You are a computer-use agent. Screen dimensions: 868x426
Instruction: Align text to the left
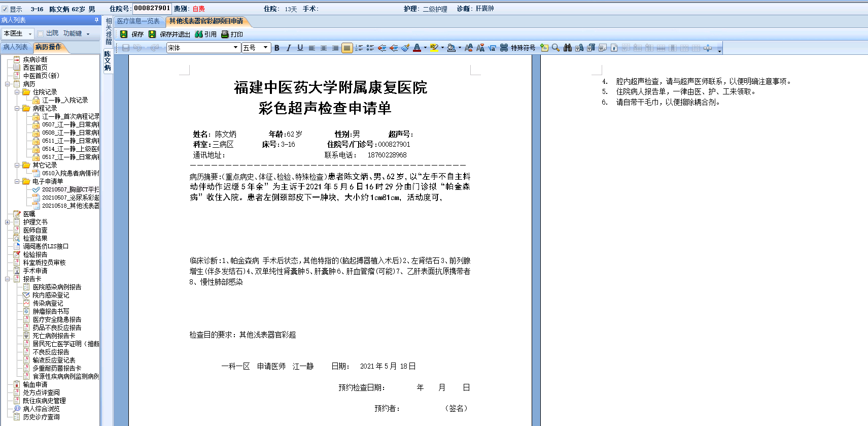pyautogui.click(x=312, y=48)
